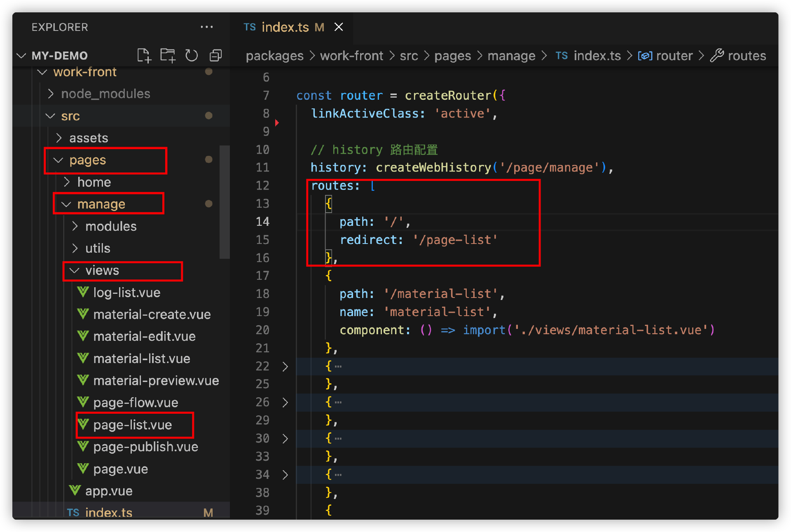This screenshot has width=791, height=532.
Task: Expand the node_modules folder
Action: [105, 94]
